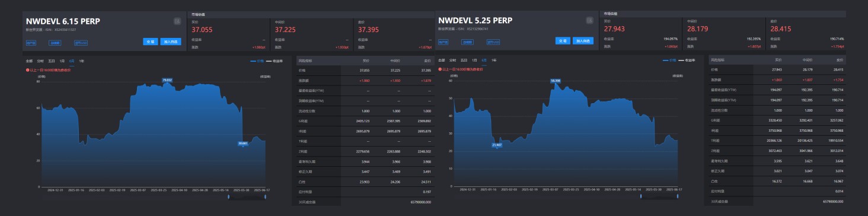Screen dimensions: 868x216
Task: Click the red warning icon above the right chart
Action: pos(440,69)
